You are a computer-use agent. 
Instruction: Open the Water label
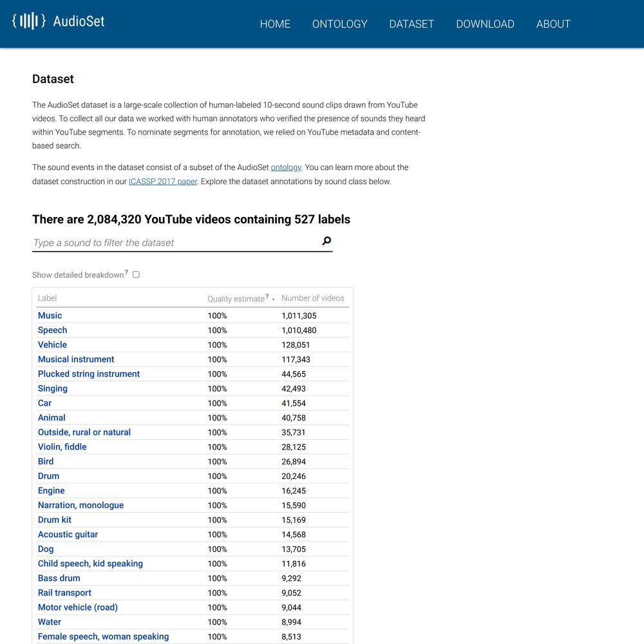(x=50, y=622)
